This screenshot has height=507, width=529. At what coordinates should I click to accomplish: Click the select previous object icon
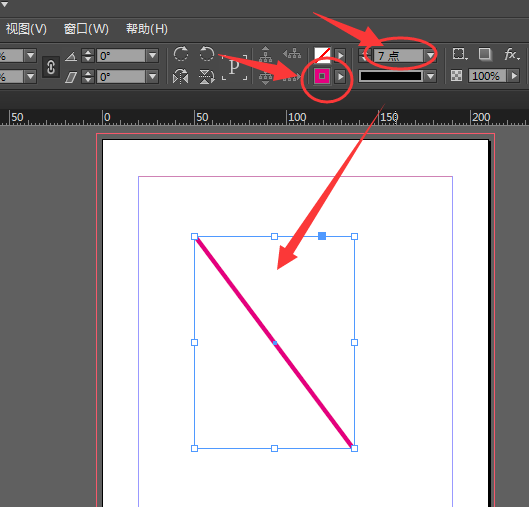coord(292,53)
